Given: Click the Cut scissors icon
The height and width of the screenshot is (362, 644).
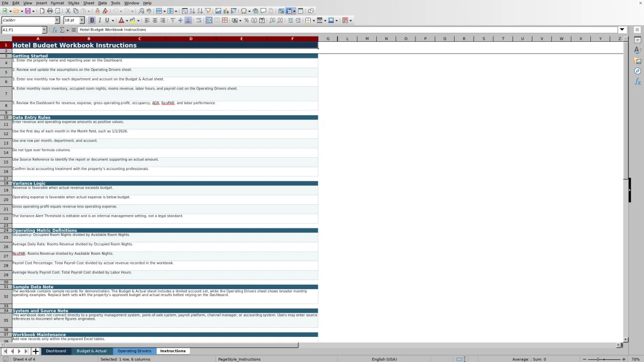Looking at the screenshot, I should click(x=68, y=11).
